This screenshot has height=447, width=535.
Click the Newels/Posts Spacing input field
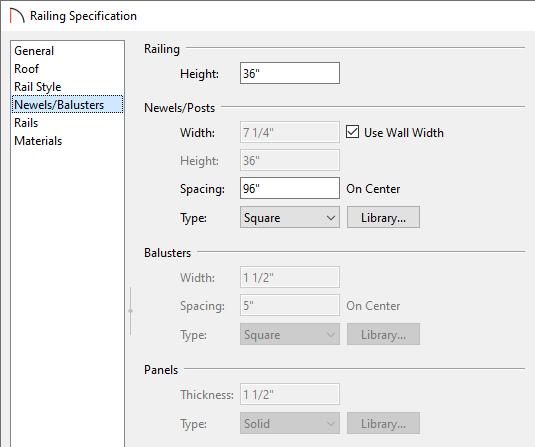(x=290, y=188)
